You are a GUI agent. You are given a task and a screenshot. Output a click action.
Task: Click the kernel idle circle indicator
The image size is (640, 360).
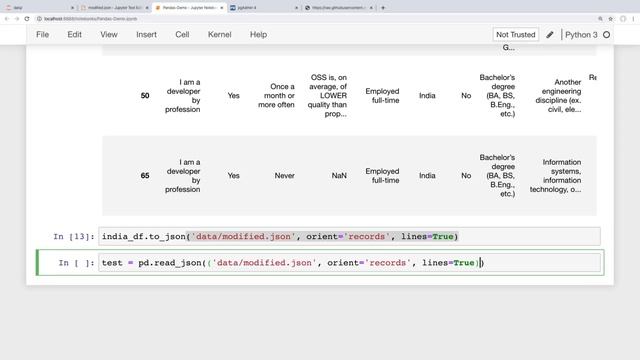(x=607, y=35)
